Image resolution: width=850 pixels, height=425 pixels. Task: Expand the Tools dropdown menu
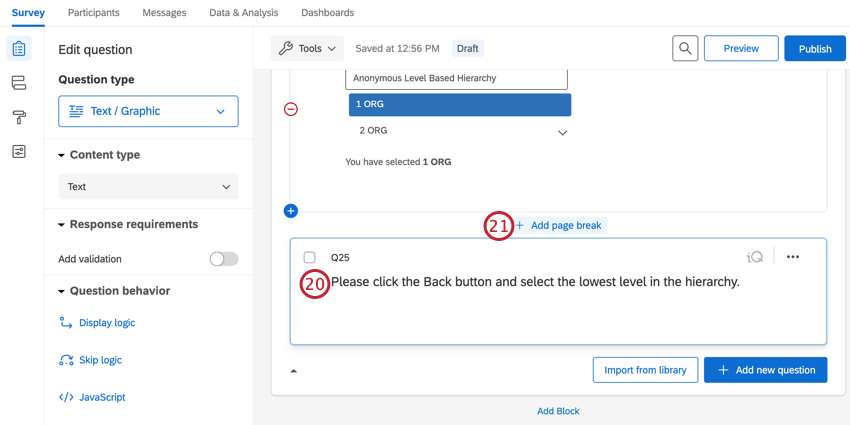pos(307,48)
